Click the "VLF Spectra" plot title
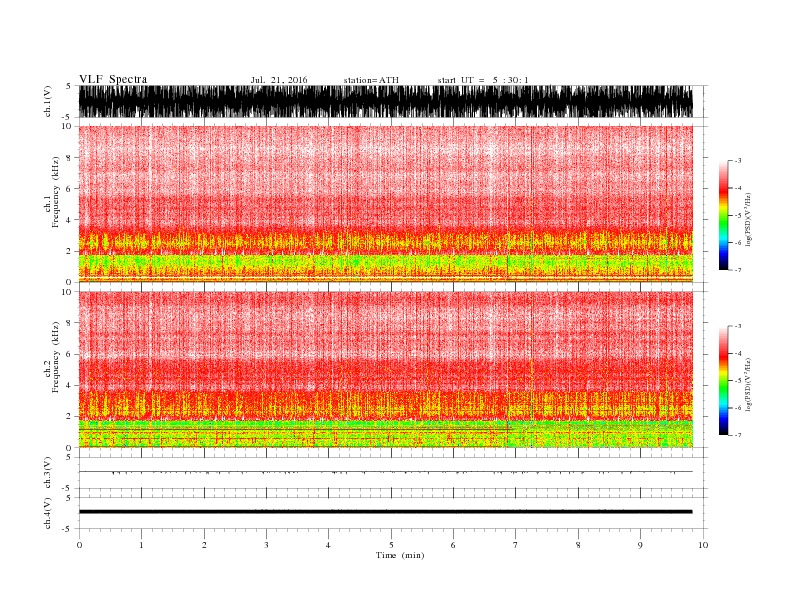The height and width of the screenshot is (612, 792). [113, 79]
